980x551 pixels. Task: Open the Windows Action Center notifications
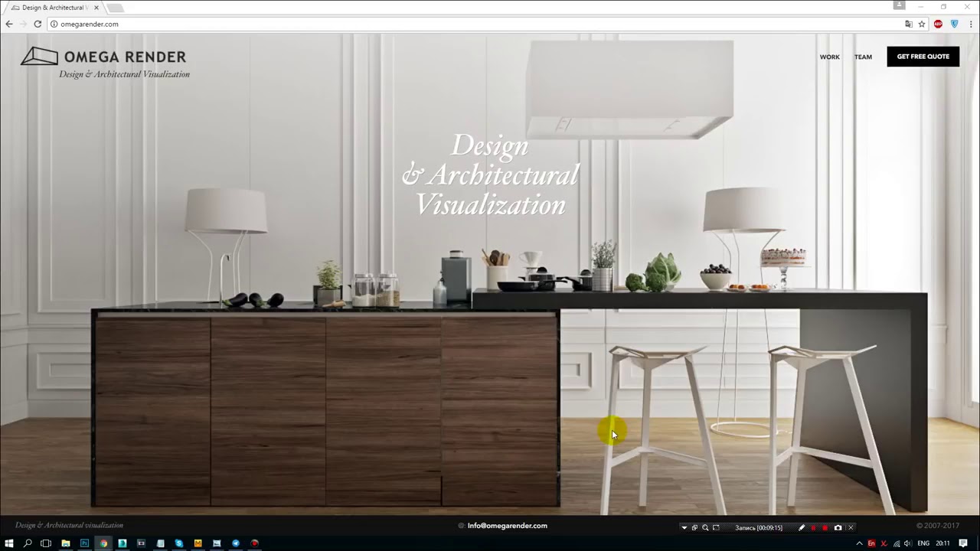pyautogui.click(x=964, y=543)
